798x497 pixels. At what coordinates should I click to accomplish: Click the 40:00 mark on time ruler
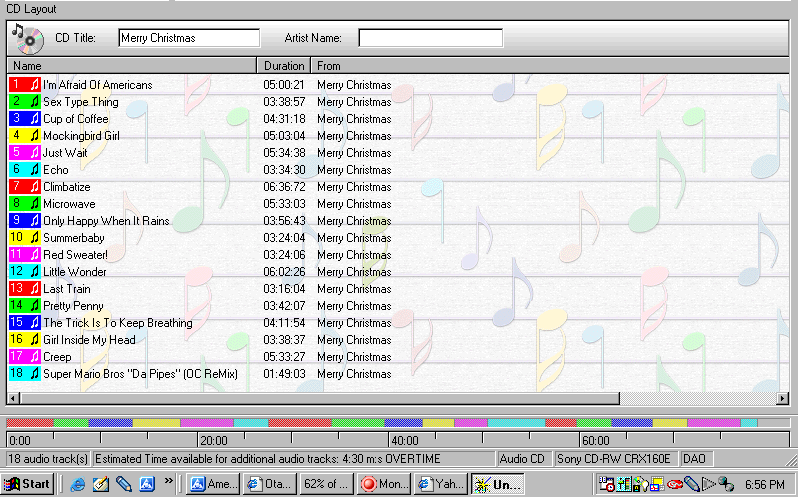tap(405, 441)
